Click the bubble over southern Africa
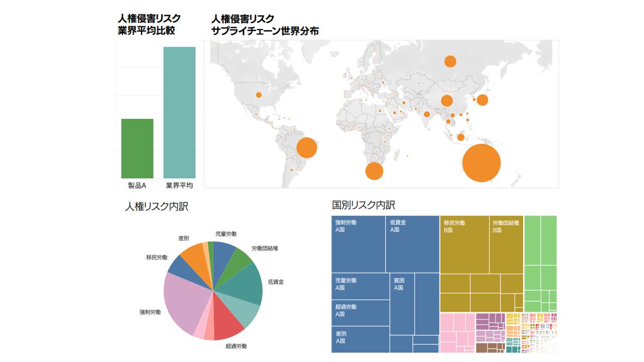This screenshot has height=362, width=644. coord(374,170)
